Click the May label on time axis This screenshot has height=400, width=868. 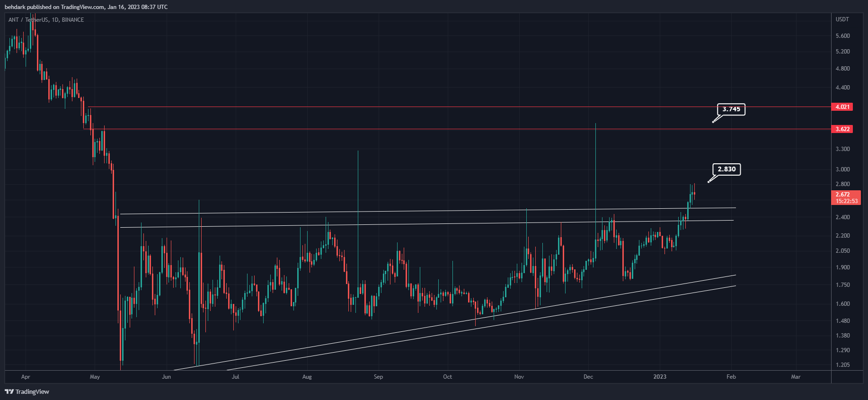pyautogui.click(x=95, y=377)
